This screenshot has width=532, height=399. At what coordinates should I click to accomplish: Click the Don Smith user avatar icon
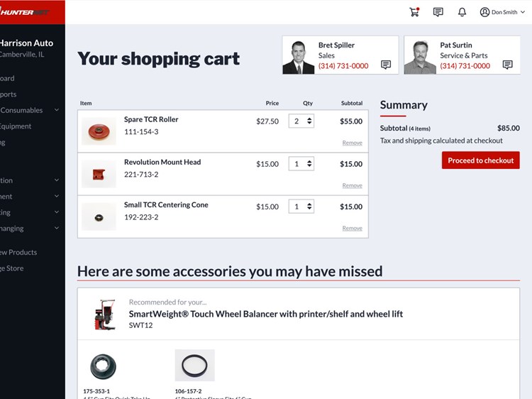(484, 12)
